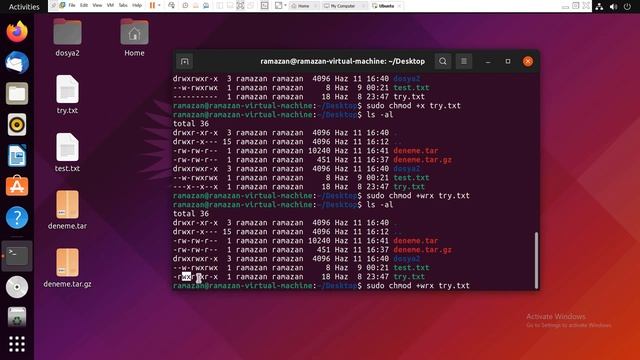Viewport: 640px width, 360px height.
Task: Launch LibreOffice Writer from the dock
Action: pos(17,156)
